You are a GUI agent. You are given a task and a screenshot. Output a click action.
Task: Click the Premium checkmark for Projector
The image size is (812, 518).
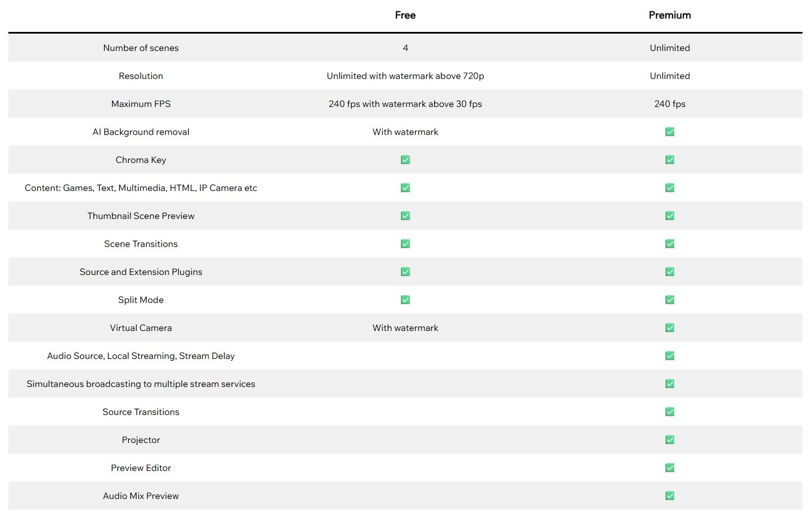(670, 440)
